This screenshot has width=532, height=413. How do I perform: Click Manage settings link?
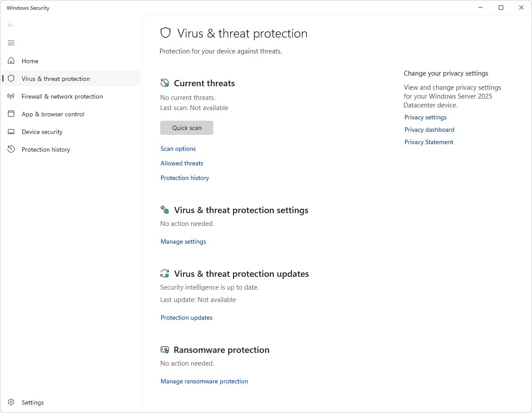coord(183,241)
